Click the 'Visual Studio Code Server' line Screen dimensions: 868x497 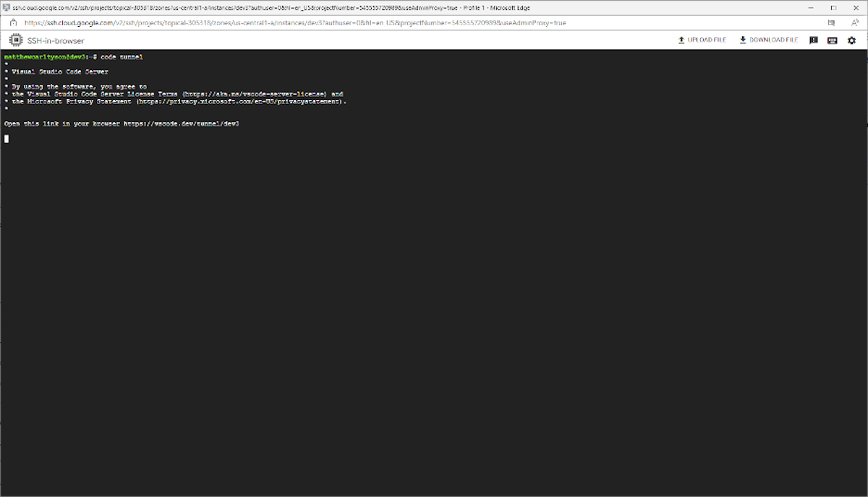(60, 72)
